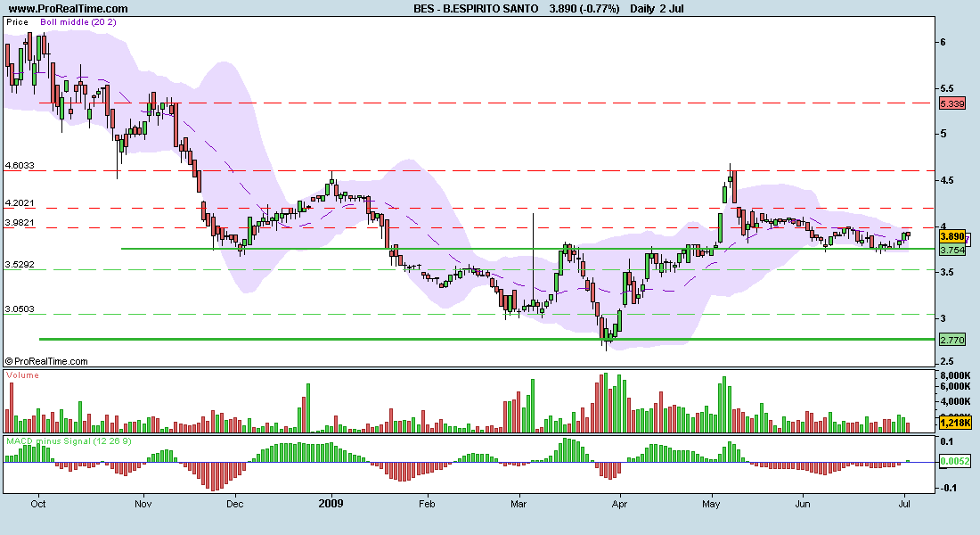Image resolution: width=980 pixels, height=535 pixels.
Task: Click the Mar label on time axis
Action: (519, 504)
